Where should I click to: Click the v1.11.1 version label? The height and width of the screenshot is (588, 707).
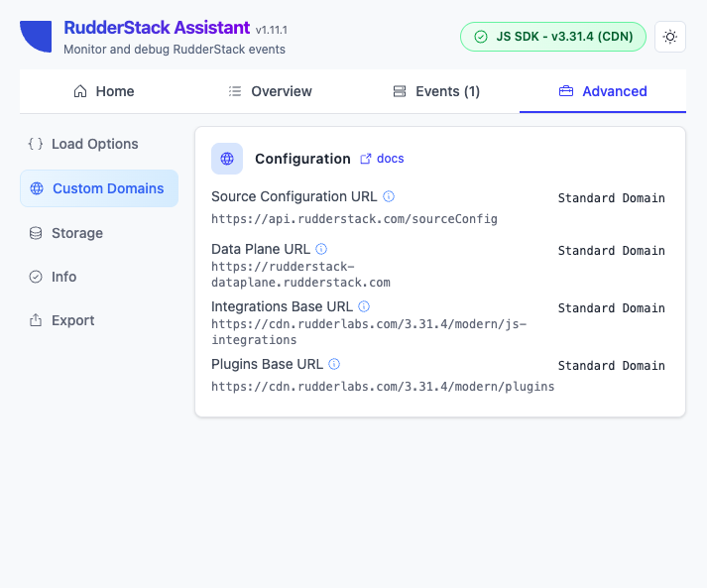click(x=272, y=30)
